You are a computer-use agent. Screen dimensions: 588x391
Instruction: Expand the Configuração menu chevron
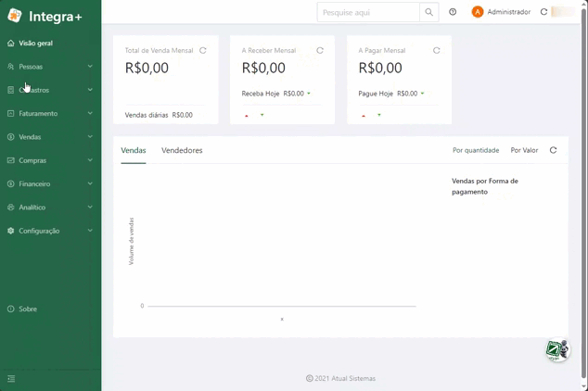point(90,231)
